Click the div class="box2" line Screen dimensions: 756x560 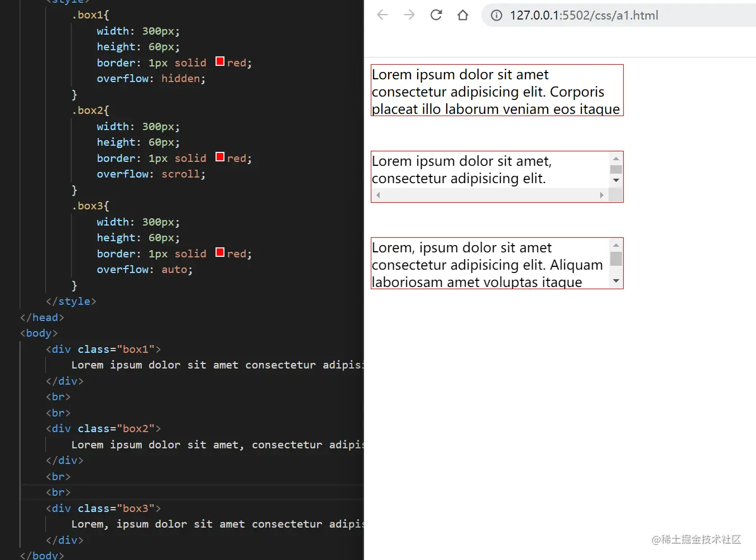[103, 429]
